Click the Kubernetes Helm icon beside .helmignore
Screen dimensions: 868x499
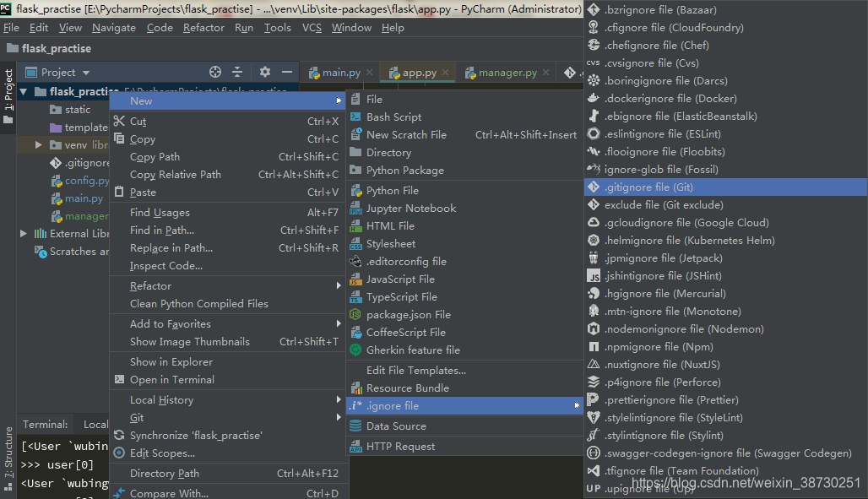coord(594,240)
